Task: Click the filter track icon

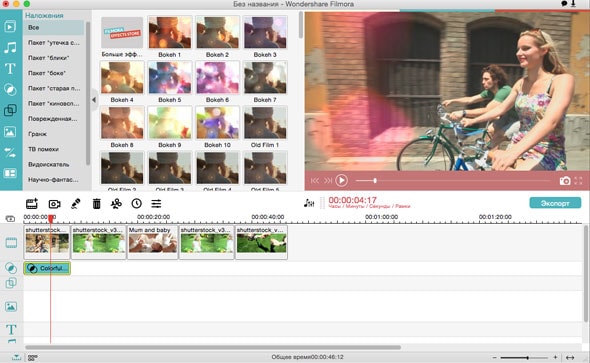Action: click(x=11, y=268)
